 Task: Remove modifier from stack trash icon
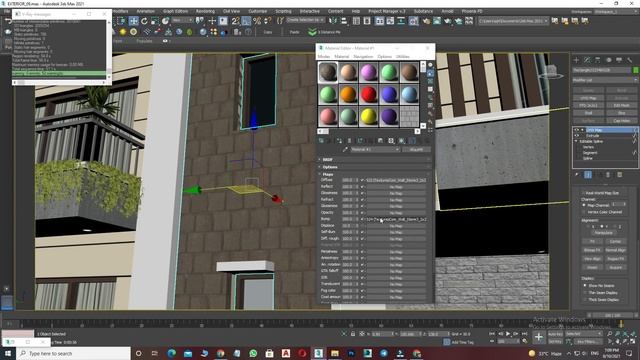[x=608, y=175]
